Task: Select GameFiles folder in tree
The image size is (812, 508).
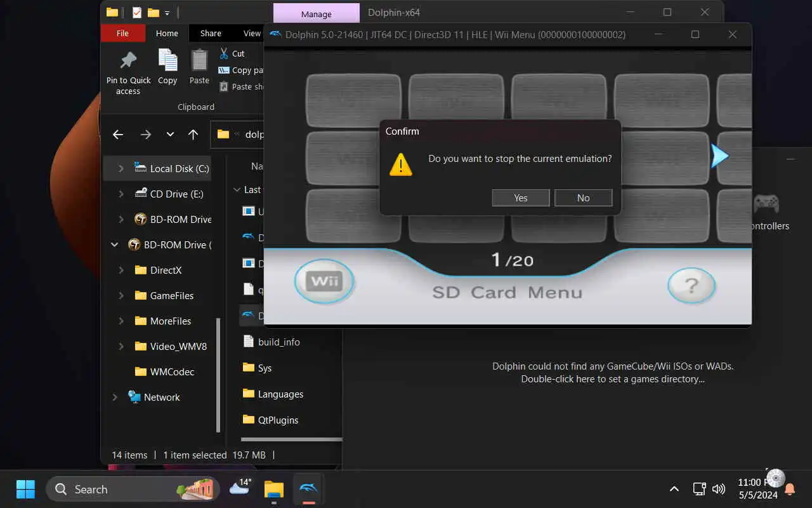Action: pos(164,295)
